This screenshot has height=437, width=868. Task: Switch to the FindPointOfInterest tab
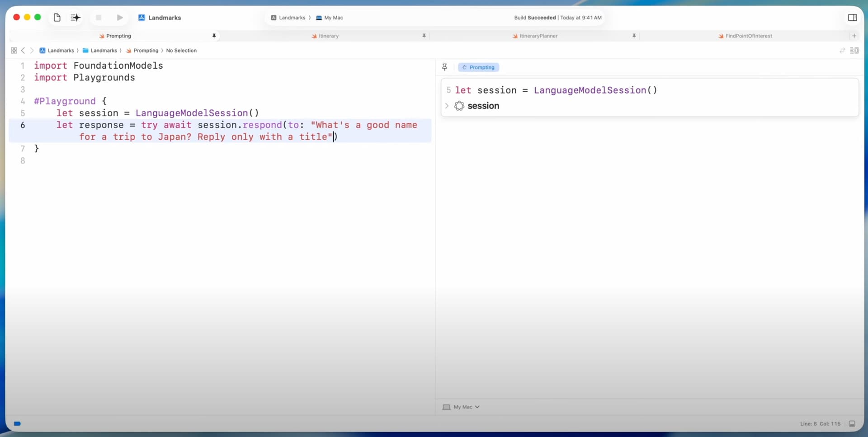pos(745,36)
